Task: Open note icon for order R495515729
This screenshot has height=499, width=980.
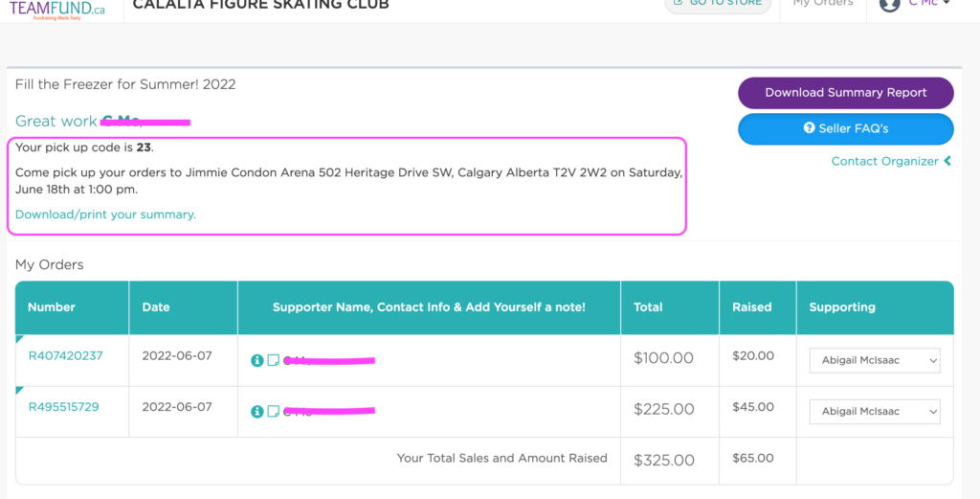Action: 273,412
